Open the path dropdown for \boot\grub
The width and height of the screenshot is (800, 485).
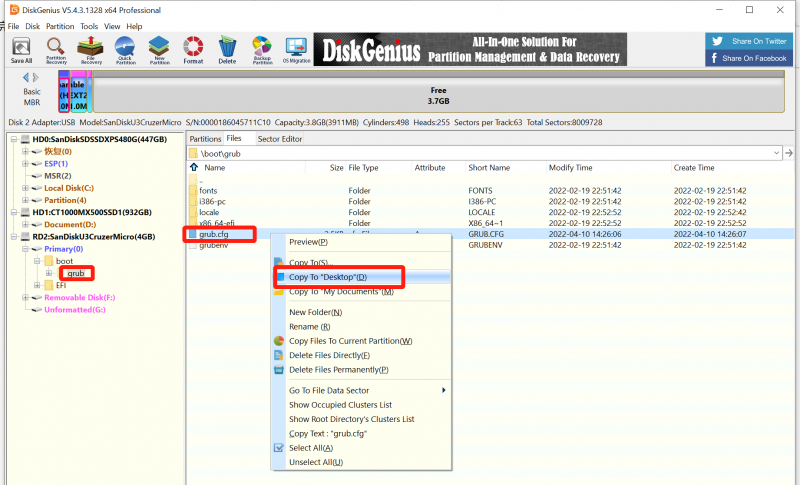(776, 153)
